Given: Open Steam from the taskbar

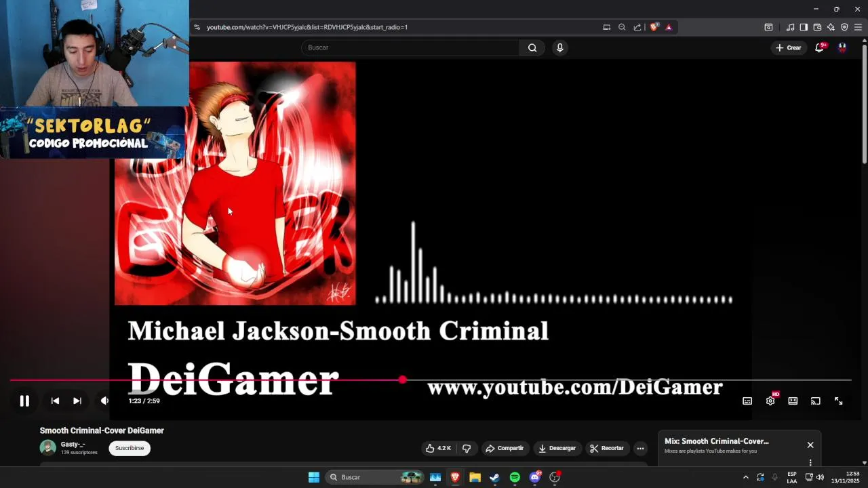Looking at the screenshot, I should click(495, 477).
